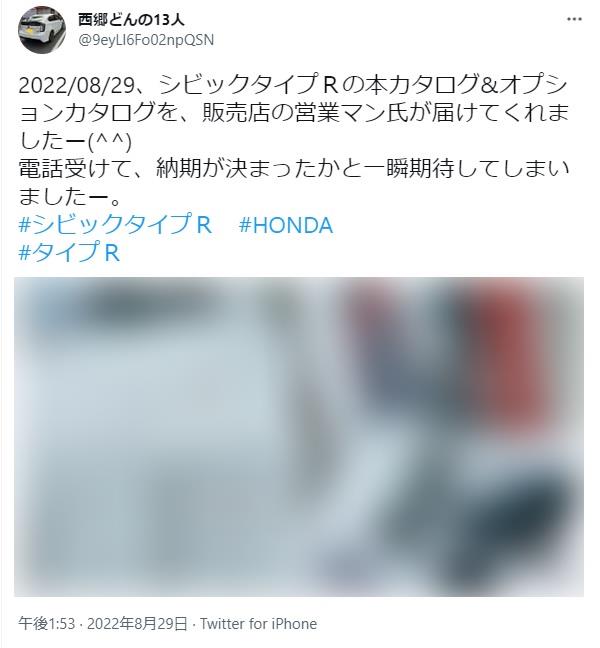
Task: Open the #シビックタイプR hashtag
Action: click(115, 225)
